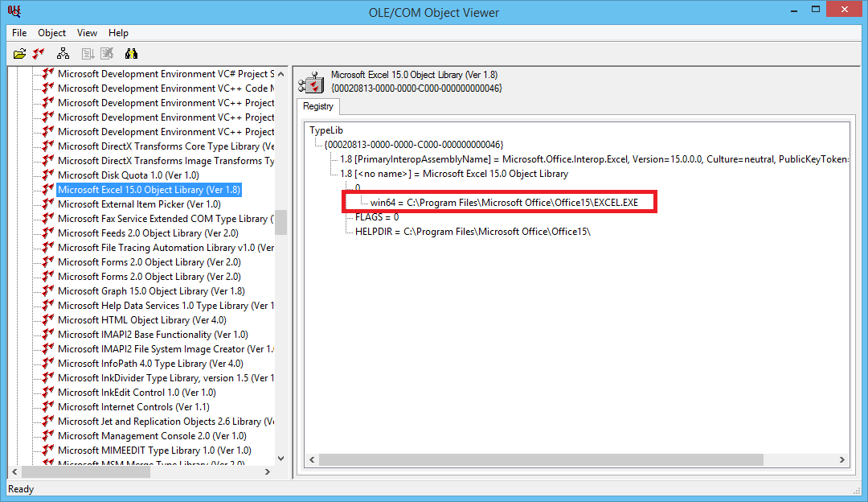Click the icon next to Microsoft Disk Quota 1.0

tap(48, 175)
